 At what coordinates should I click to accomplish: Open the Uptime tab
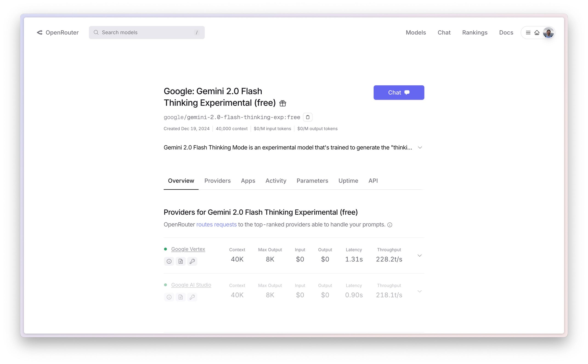348,181
